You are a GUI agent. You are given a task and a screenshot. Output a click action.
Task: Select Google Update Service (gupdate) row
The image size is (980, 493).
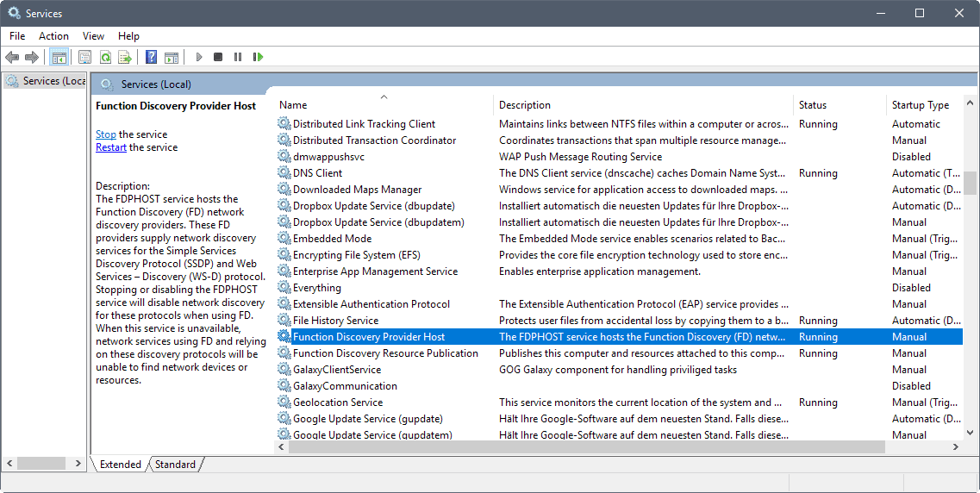point(619,419)
